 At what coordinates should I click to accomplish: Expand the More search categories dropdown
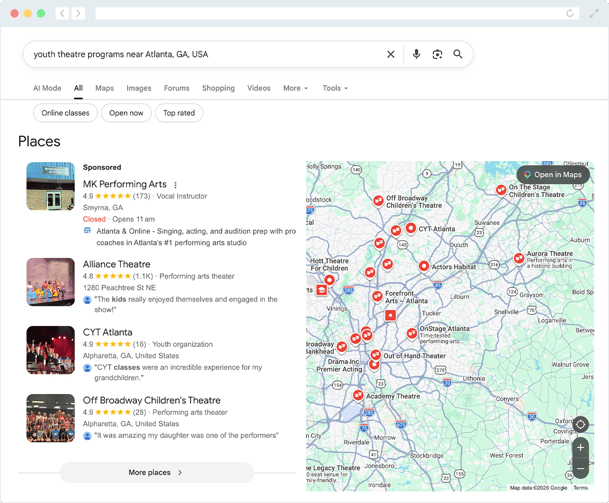tap(296, 88)
